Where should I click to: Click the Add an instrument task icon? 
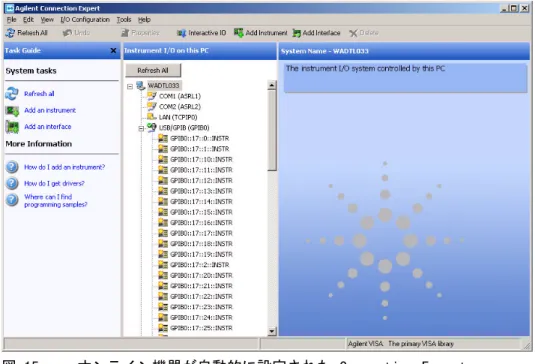(12, 111)
